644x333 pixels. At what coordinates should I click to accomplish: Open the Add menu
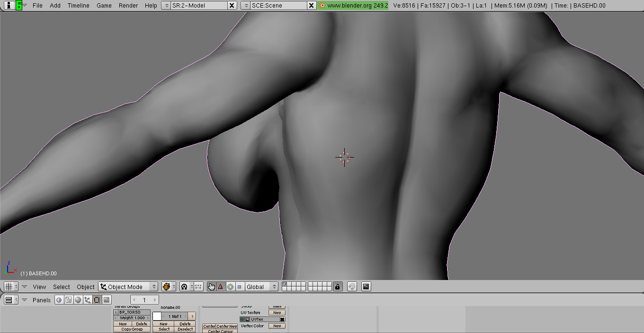[55, 6]
